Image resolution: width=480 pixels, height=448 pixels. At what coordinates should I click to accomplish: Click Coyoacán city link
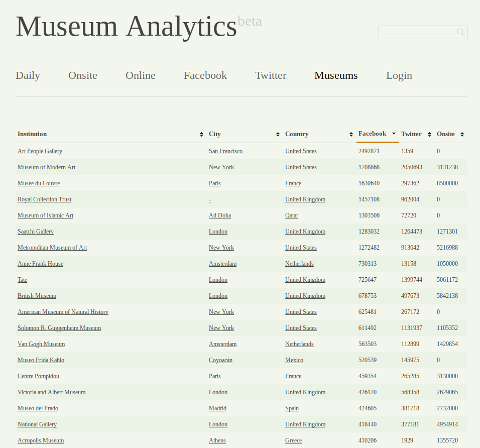tap(220, 360)
